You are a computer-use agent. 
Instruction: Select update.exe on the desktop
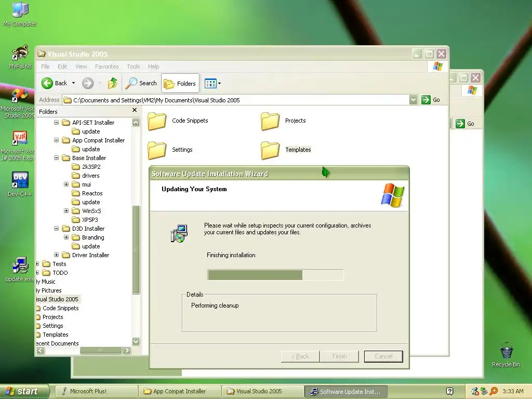(20, 270)
